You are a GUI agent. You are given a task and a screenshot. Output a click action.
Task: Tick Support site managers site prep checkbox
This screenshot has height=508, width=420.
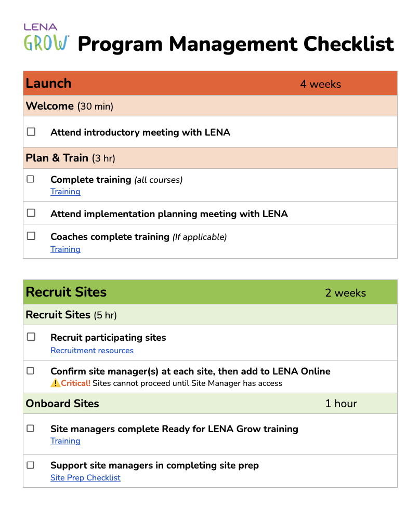pyautogui.click(x=31, y=465)
